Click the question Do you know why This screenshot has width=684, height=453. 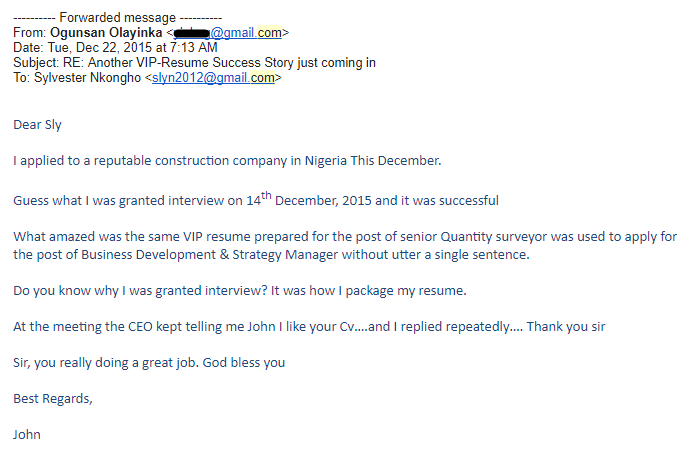click(x=140, y=291)
